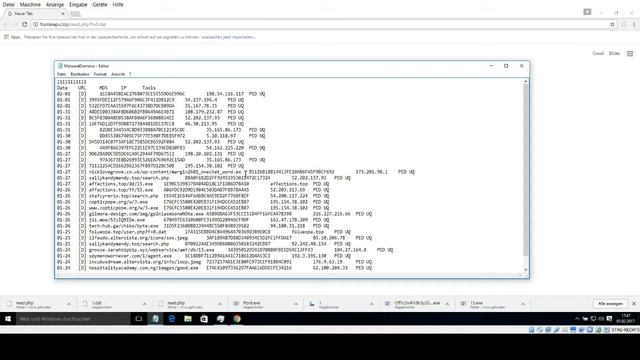
Task: Show hidden system tray icons
Action: 577,319
